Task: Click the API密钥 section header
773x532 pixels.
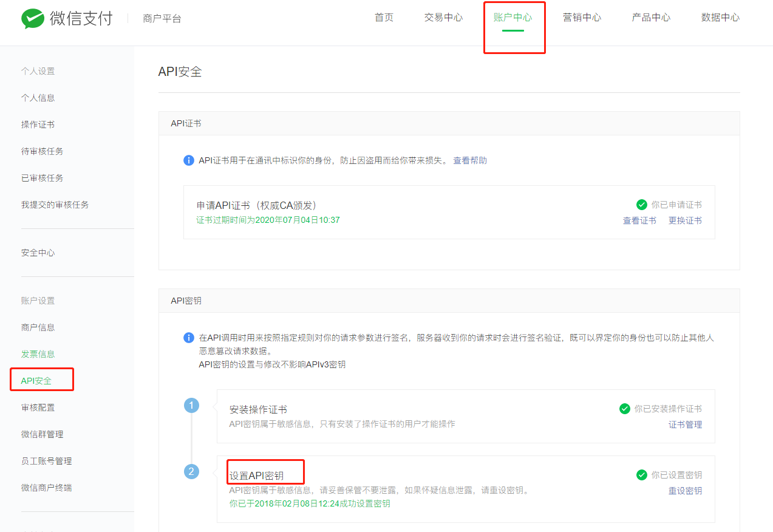Action: [186, 301]
